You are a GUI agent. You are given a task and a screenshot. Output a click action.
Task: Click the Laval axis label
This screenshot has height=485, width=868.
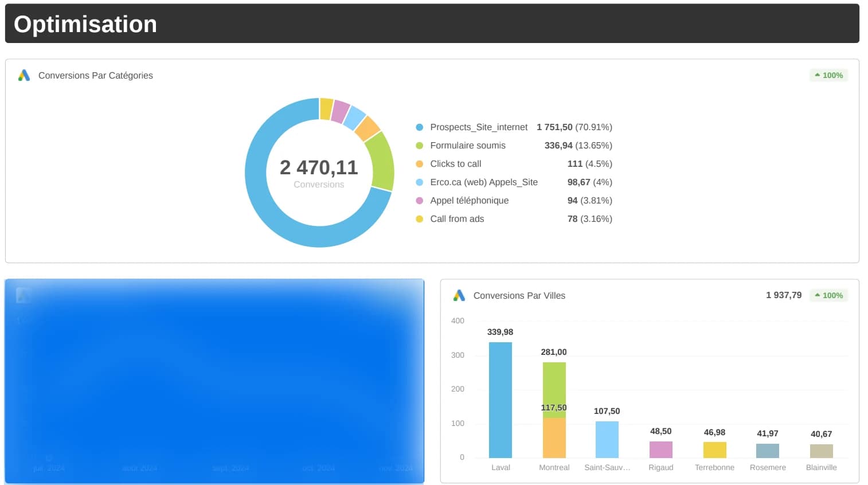[x=501, y=468]
